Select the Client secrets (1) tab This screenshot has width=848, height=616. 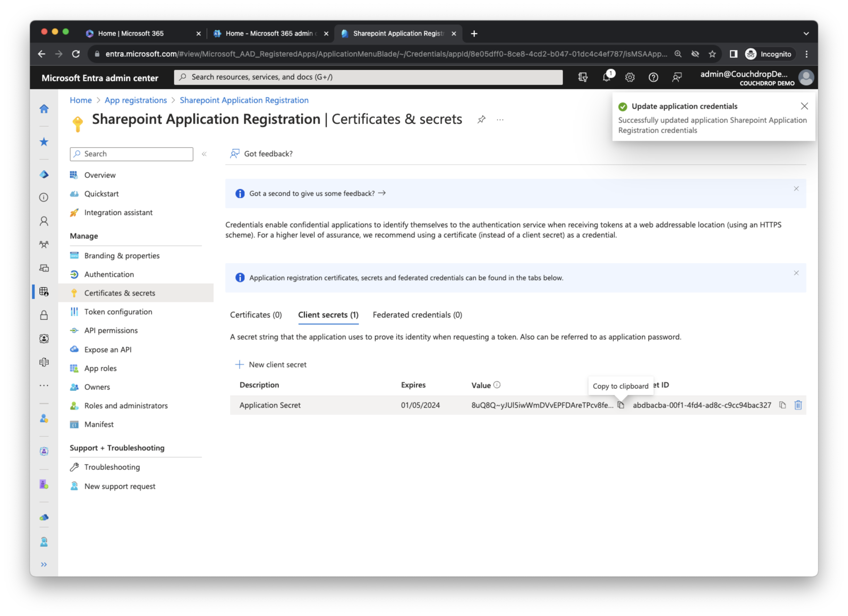(328, 315)
